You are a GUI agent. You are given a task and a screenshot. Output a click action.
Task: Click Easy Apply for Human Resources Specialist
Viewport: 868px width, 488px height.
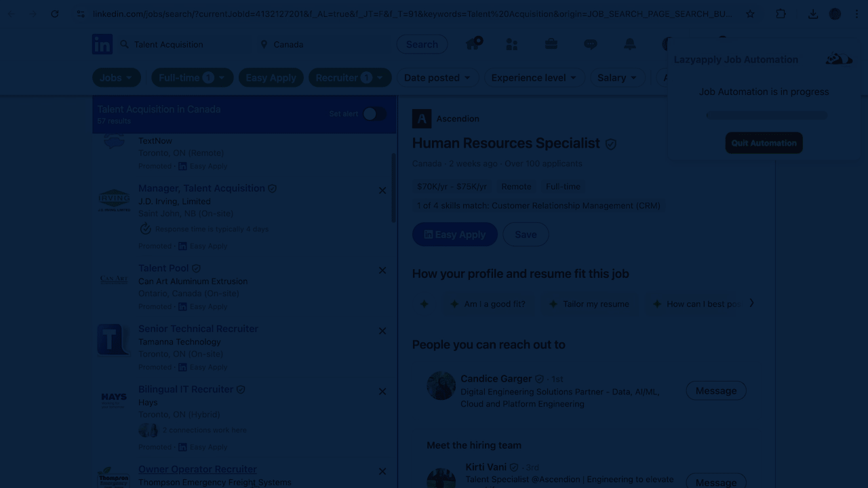coord(454,235)
